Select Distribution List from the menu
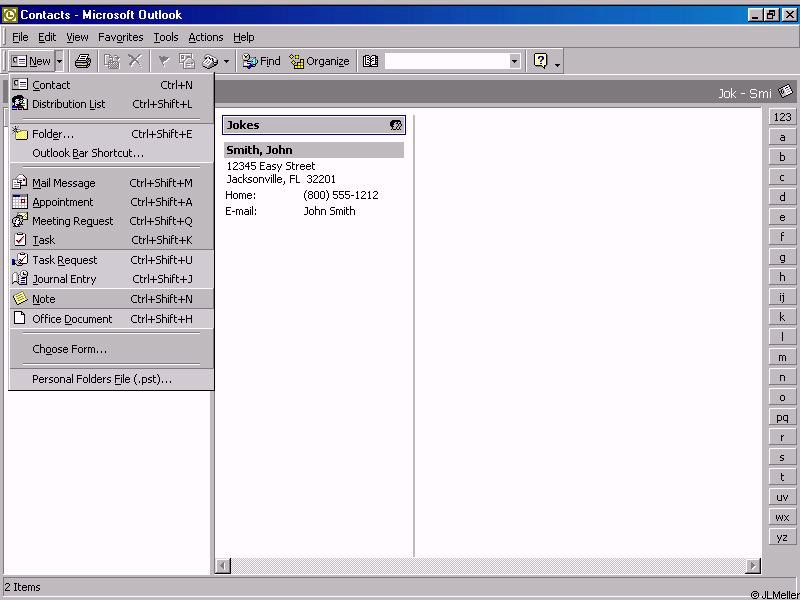 tap(68, 104)
